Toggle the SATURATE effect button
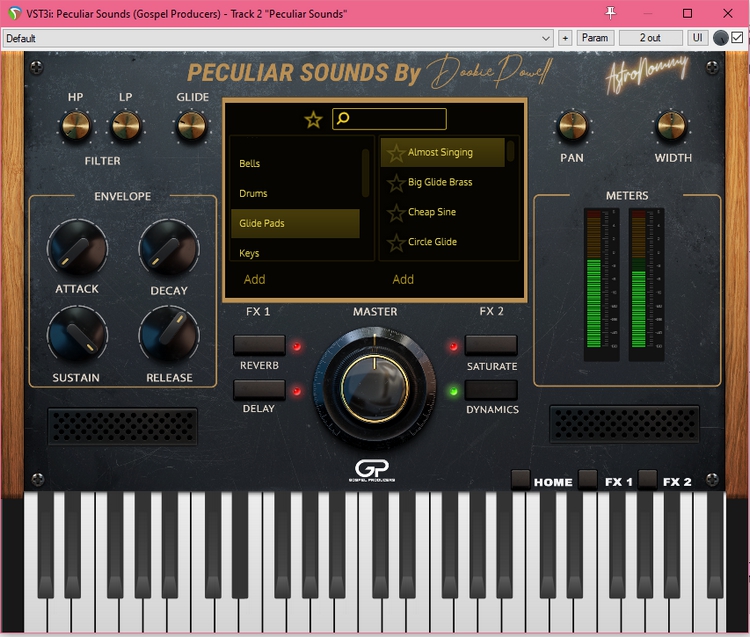Screen dimensions: 750x637 pyautogui.click(x=491, y=345)
